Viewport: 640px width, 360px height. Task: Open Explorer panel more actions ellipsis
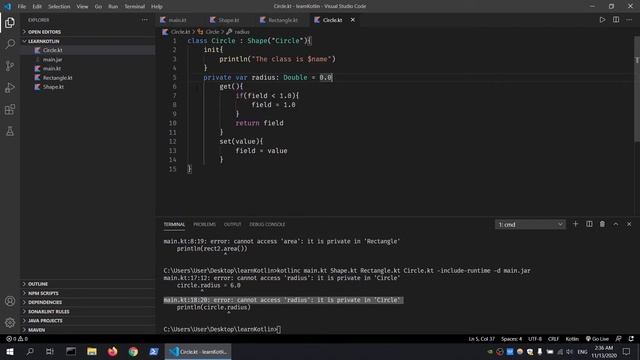coord(145,20)
